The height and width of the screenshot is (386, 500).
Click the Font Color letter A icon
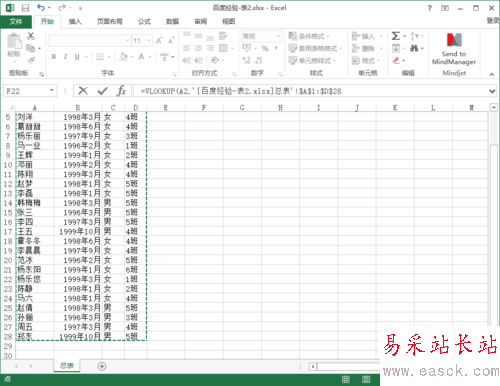[x=141, y=57]
